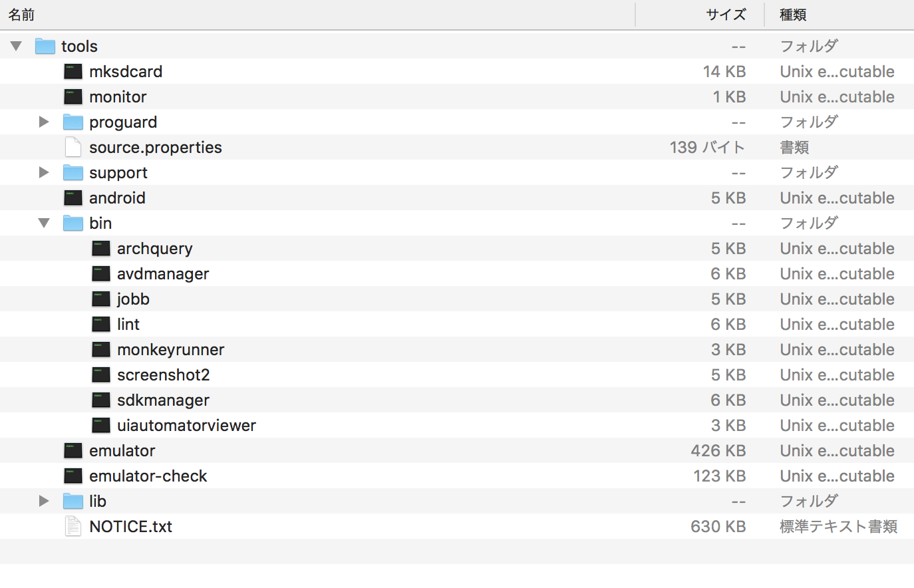Select the lint file name

[x=128, y=324]
